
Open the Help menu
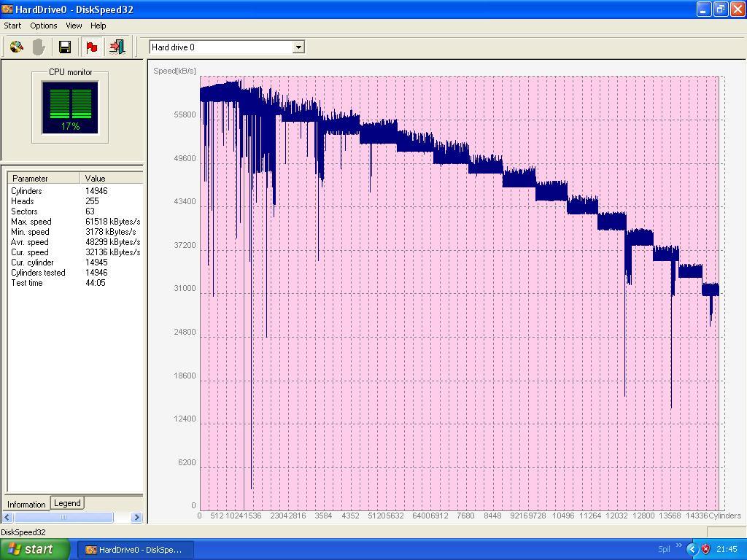[x=98, y=26]
